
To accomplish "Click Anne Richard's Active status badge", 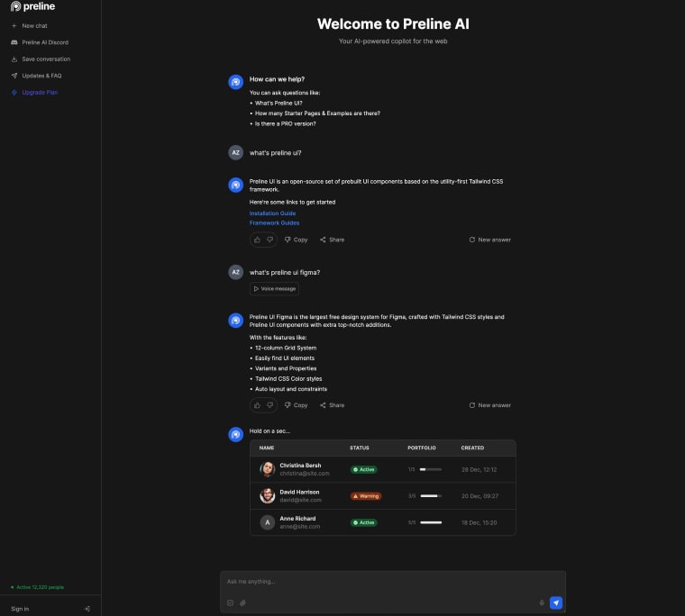I will pos(364,522).
